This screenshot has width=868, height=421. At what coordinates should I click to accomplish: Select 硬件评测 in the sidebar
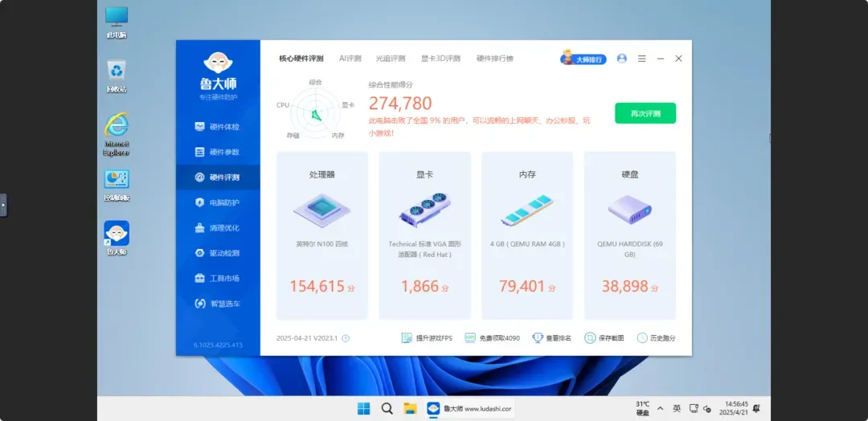point(218,178)
